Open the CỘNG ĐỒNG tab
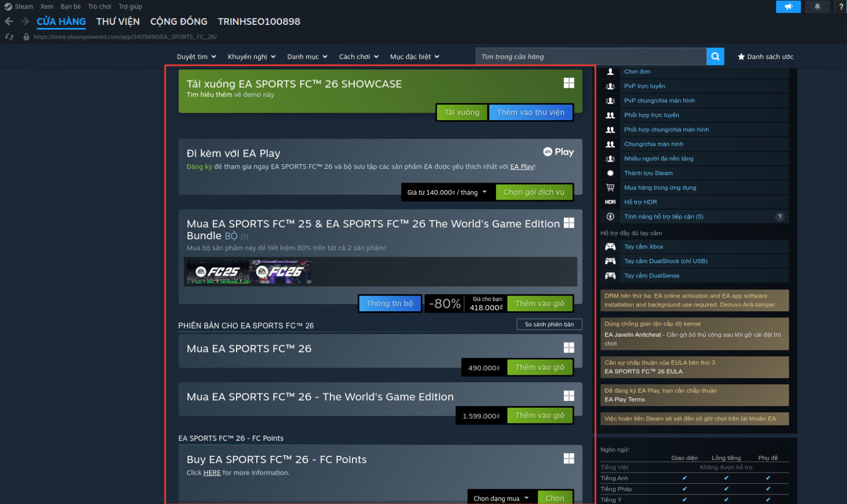This screenshot has height=504, width=847. coord(179,21)
